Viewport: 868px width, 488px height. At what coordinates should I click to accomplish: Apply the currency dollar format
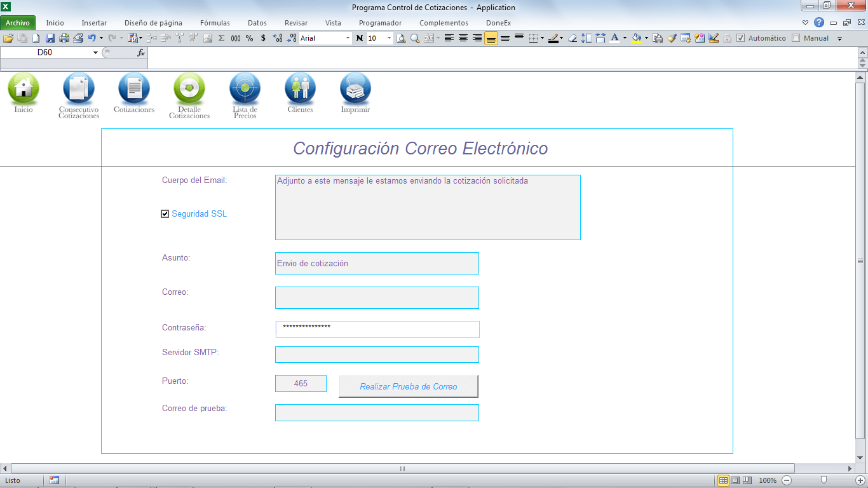tap(264, 38)
